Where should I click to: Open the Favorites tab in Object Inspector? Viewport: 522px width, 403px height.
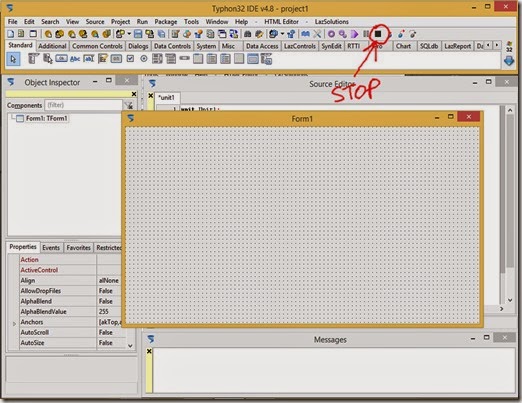78,248
